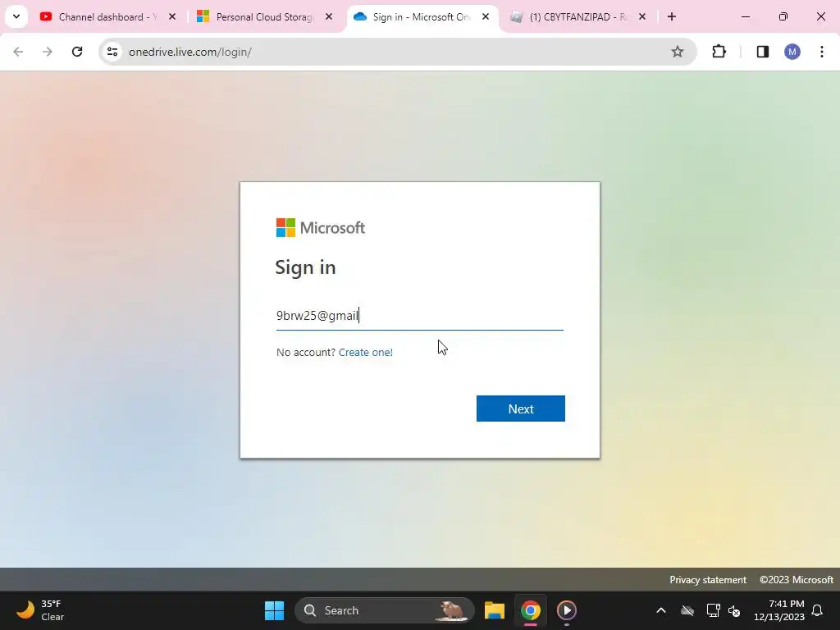
Task: Reload the current page
Action: coord(77,52)
